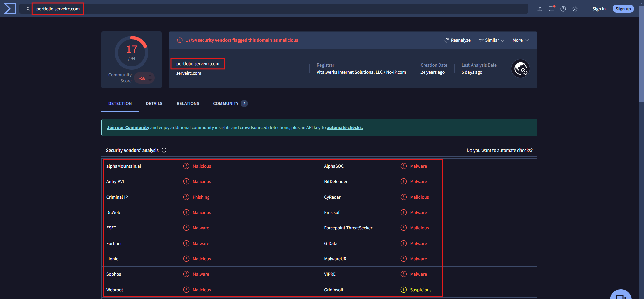The width and height of the screenshot is (644, 299).
Task: Follow the Join our Community link
Action: coord(128,128)
